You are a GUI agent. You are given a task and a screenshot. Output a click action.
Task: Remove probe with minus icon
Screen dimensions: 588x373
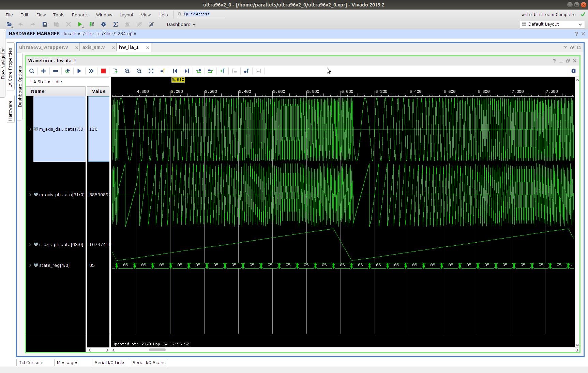pyautogui.click(x=56, y=71)
